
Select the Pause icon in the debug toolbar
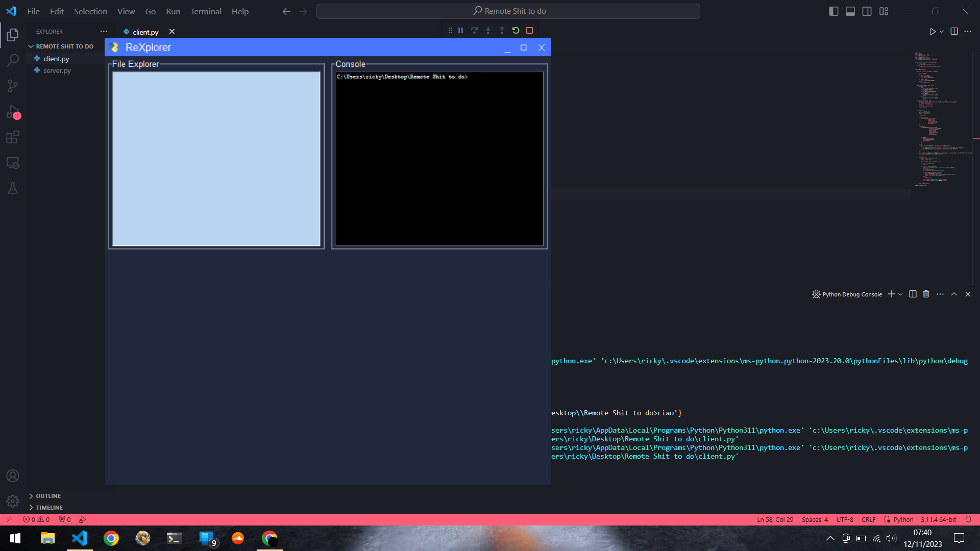tap(460, 30)
